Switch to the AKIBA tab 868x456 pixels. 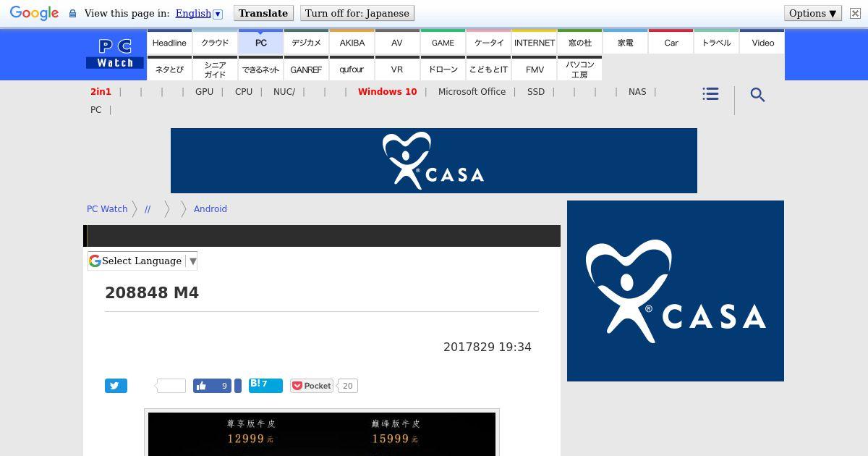pos(352,43)
